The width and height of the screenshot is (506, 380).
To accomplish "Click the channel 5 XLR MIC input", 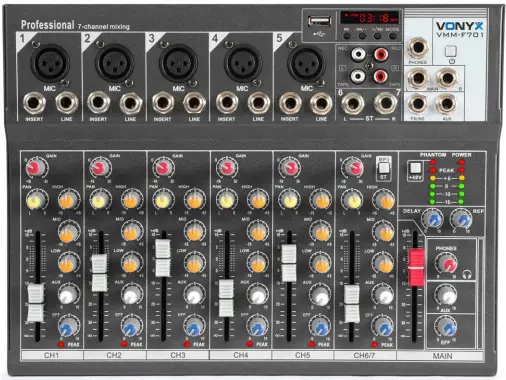I will coord(306,63).
